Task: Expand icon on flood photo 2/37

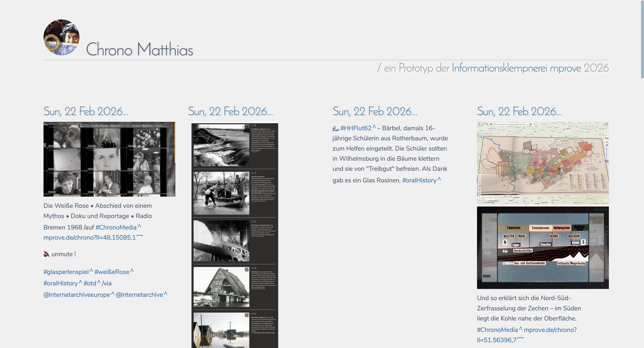Action: tap(247, 174)
